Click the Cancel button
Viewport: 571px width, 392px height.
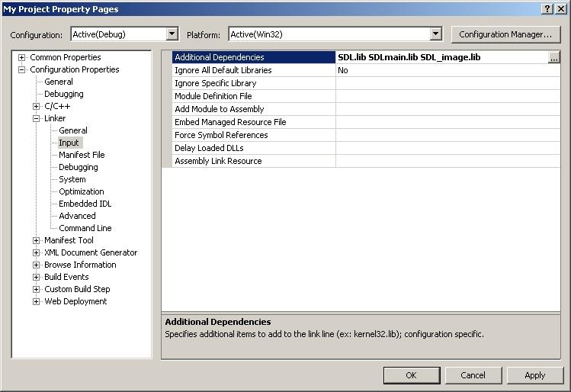point(473,375)
